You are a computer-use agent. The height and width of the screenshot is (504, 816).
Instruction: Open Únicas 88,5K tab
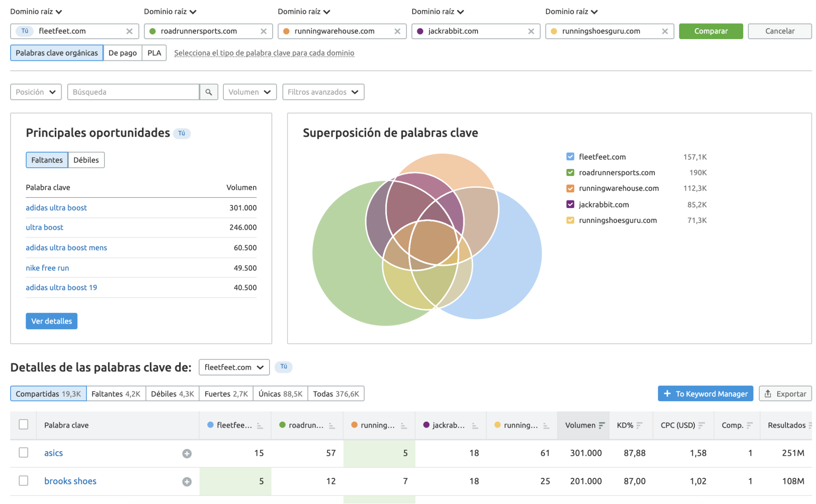click(x=280, y=394)
